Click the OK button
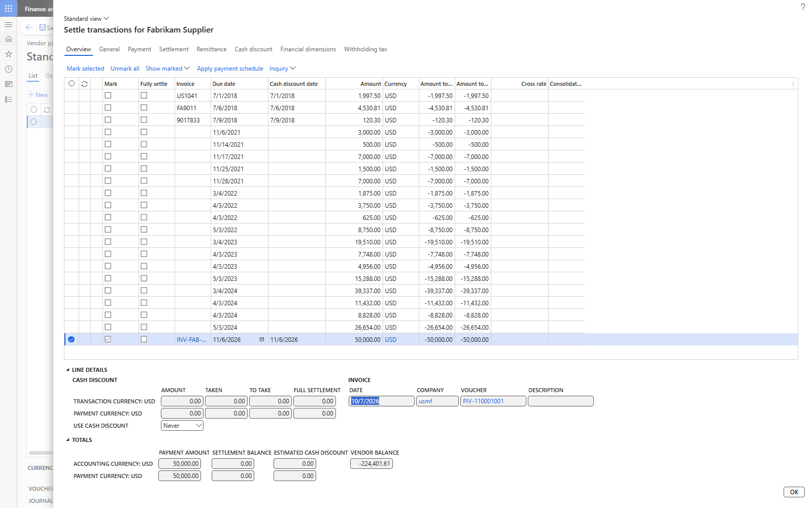Viewport: 812px width, 508px height. click(x=794, y=492)
